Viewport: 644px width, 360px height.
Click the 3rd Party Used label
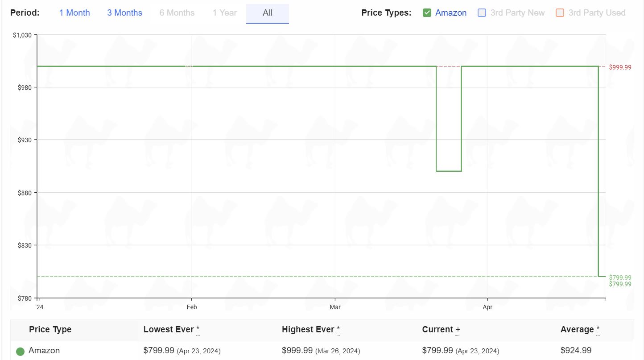(x=597, y=13)
